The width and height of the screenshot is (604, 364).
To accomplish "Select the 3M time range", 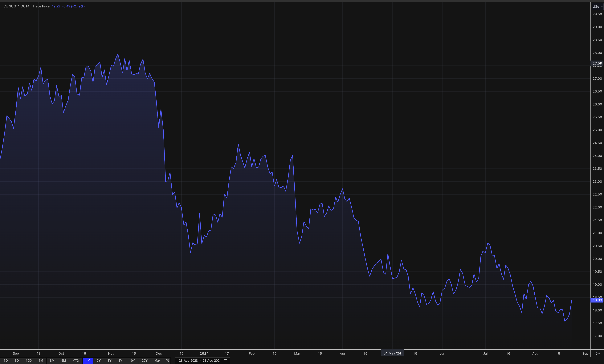I will click(52, 361).
